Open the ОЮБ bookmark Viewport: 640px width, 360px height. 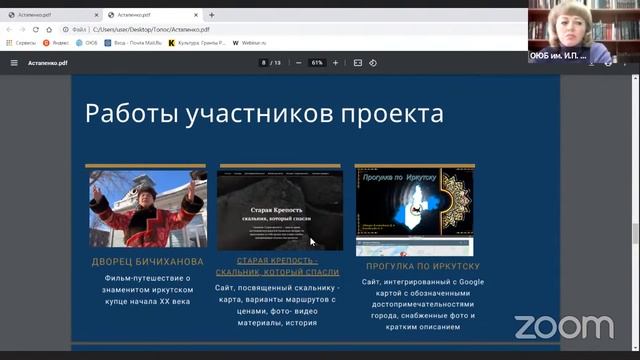click(x=87, y=43)
